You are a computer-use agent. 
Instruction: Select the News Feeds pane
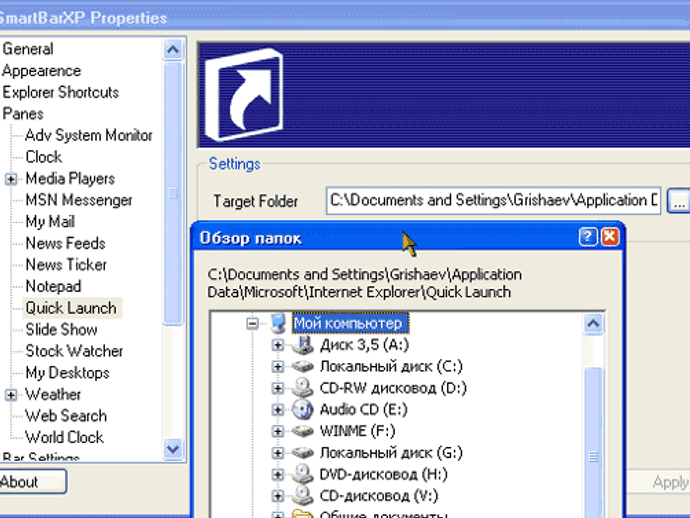click(x=66, y=243)
